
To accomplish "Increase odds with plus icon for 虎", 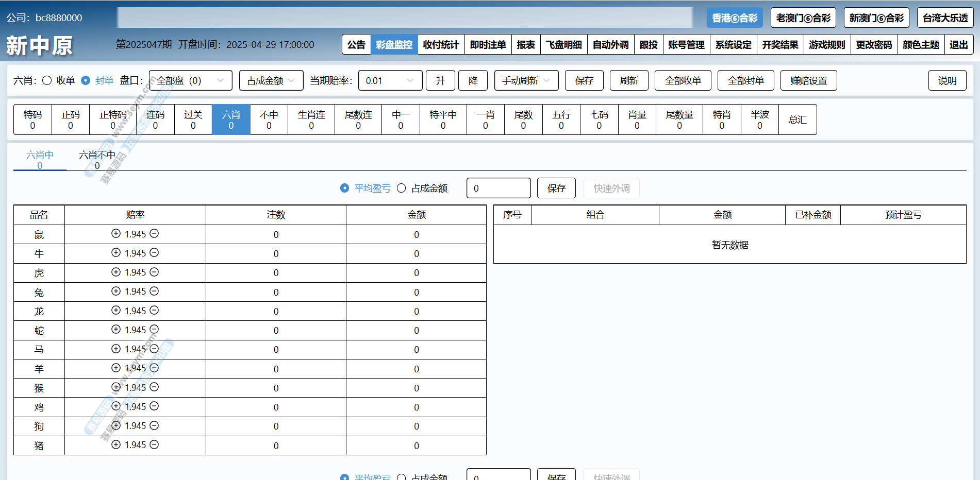I will 116,272.
